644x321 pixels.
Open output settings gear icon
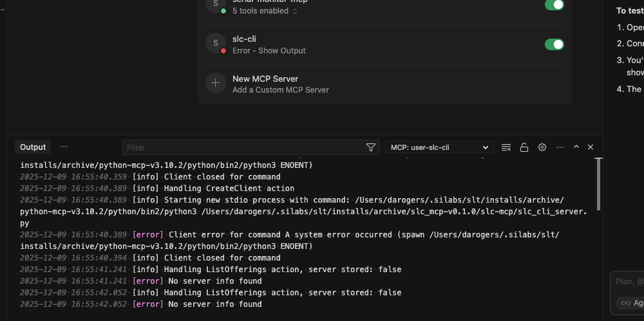click(x=542, y=147)
